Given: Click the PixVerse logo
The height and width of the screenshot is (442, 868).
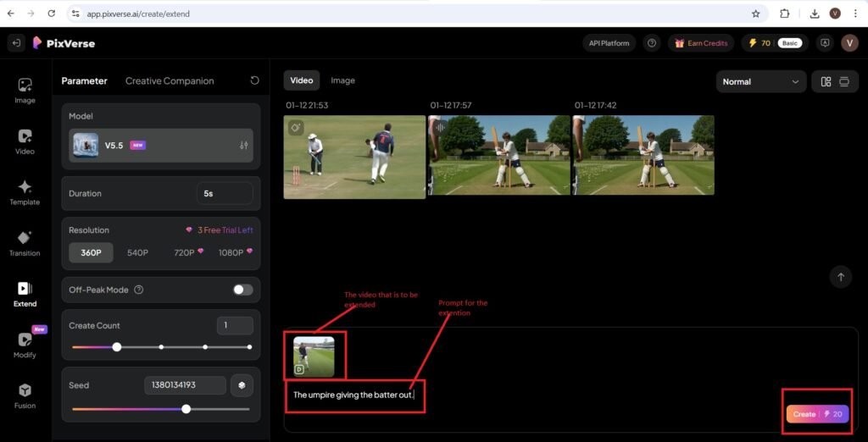Looking at the screenshot, I should [x=64, y=43].
